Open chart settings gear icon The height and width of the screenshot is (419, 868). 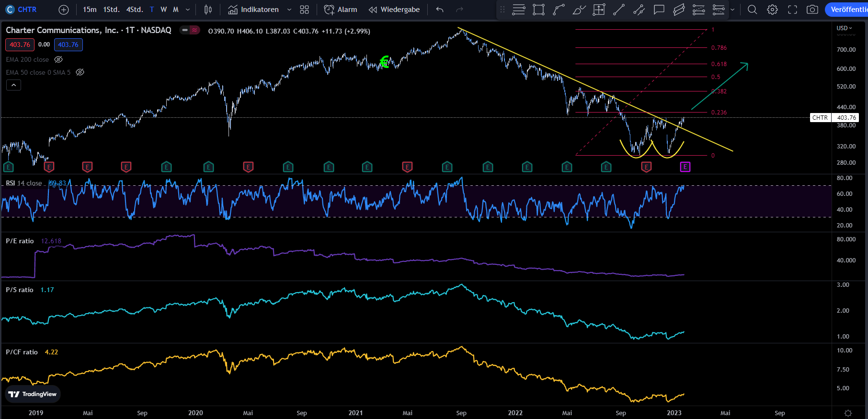pos(772,10)
